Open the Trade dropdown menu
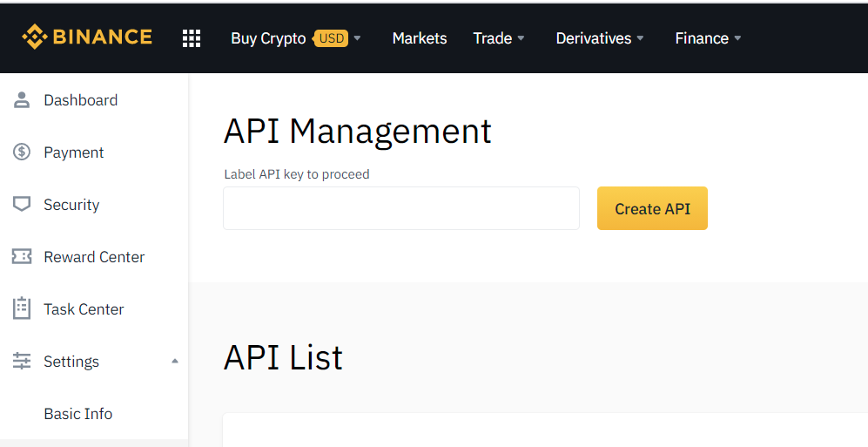The height and width of the screenshot is (447, 868). [499, 38]
